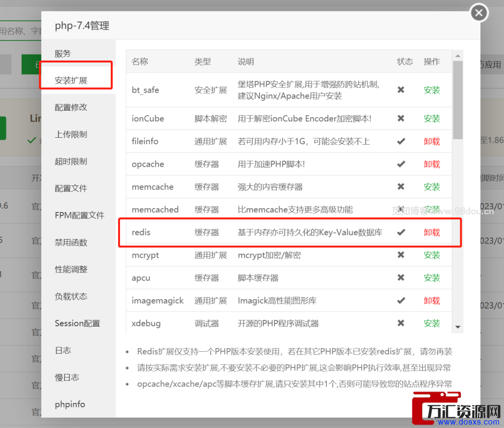
Task: Click the xdebug type 调试器 cell
Action: coord(207,323)
